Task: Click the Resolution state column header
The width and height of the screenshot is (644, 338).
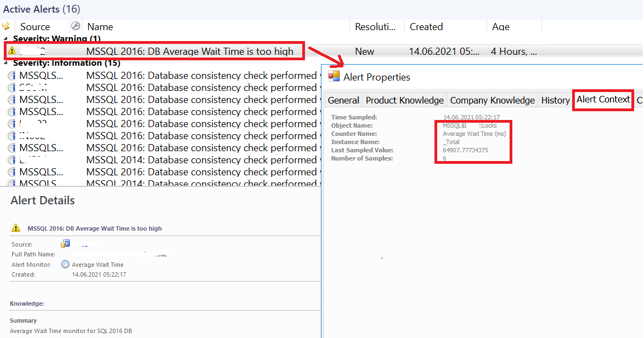Action: 375,27
